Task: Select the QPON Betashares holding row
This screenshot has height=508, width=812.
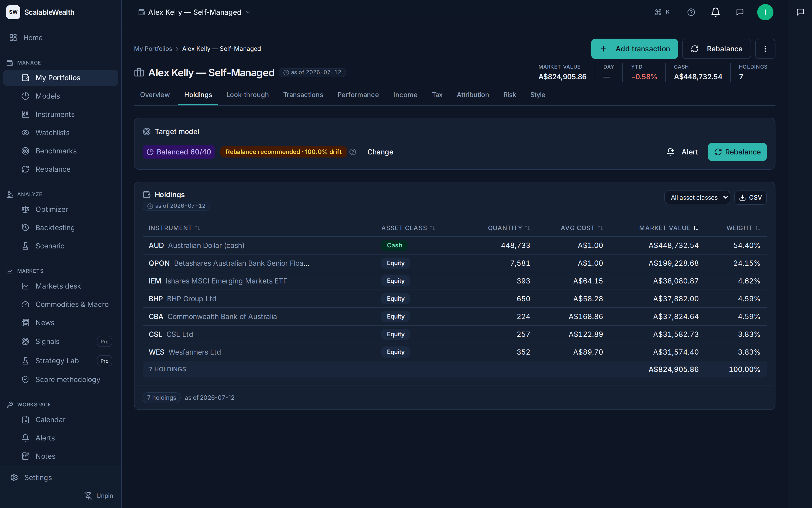Action: [454, 263]
